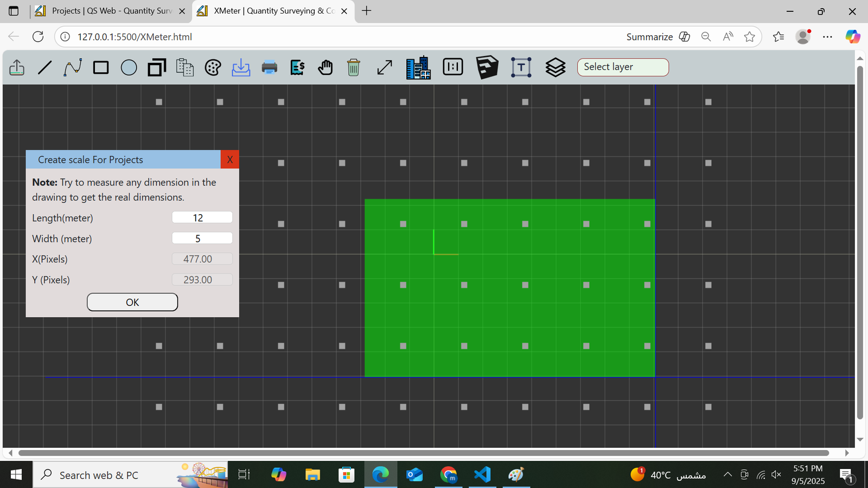The height and width of the screenshot is (488, 868).
Task: Open the layers stack tool
Action: coord(555,67)
